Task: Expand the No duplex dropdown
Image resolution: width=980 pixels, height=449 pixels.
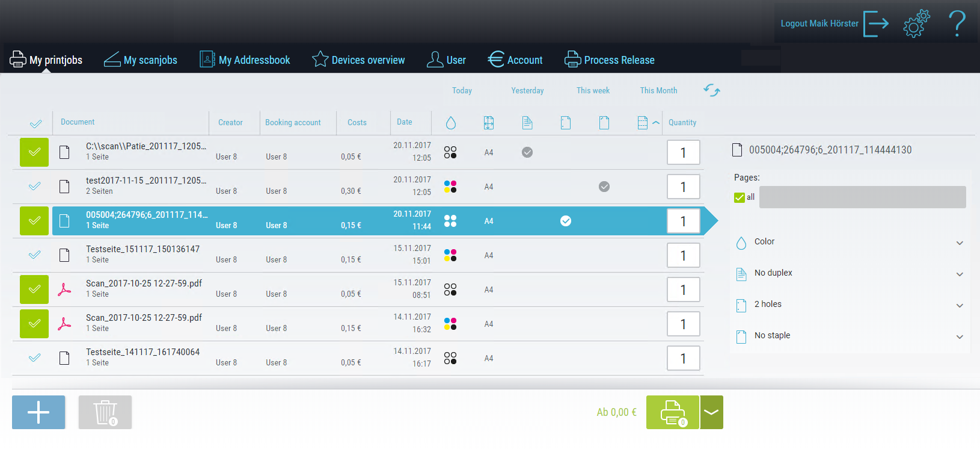Action: pyautogui.click(x=960, y=274)
